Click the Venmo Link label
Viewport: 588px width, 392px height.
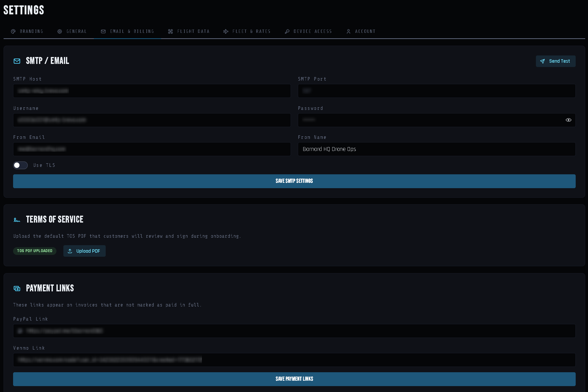coord(29,348)
